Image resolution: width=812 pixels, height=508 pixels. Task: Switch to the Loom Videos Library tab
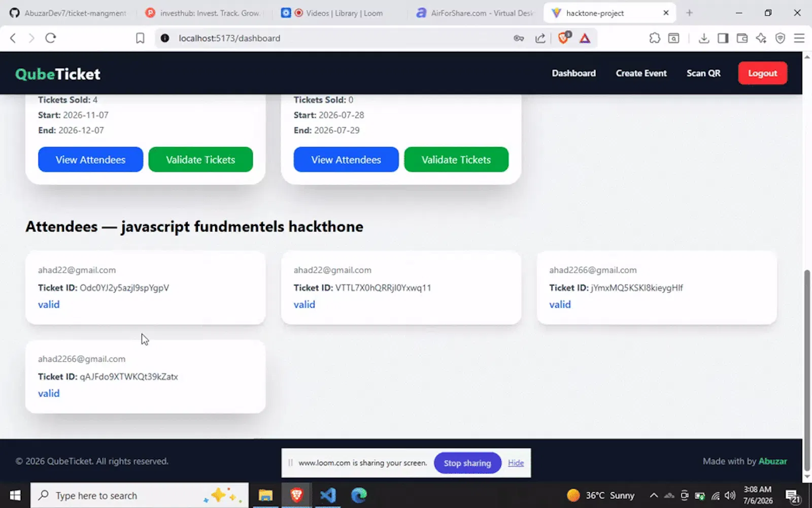click(339, 13)
